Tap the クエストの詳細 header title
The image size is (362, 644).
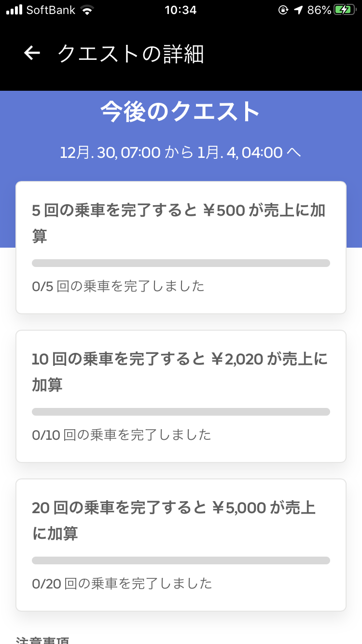131,54
